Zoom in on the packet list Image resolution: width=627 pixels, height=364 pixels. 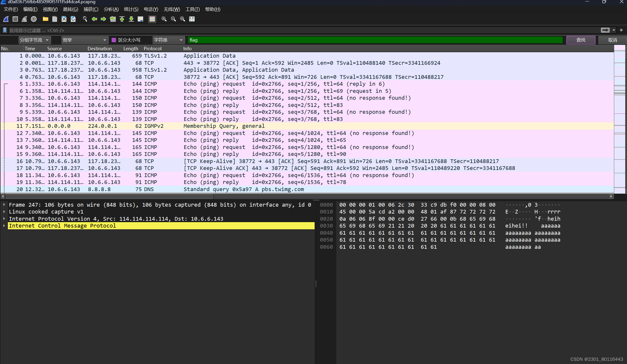click(164, 19)
